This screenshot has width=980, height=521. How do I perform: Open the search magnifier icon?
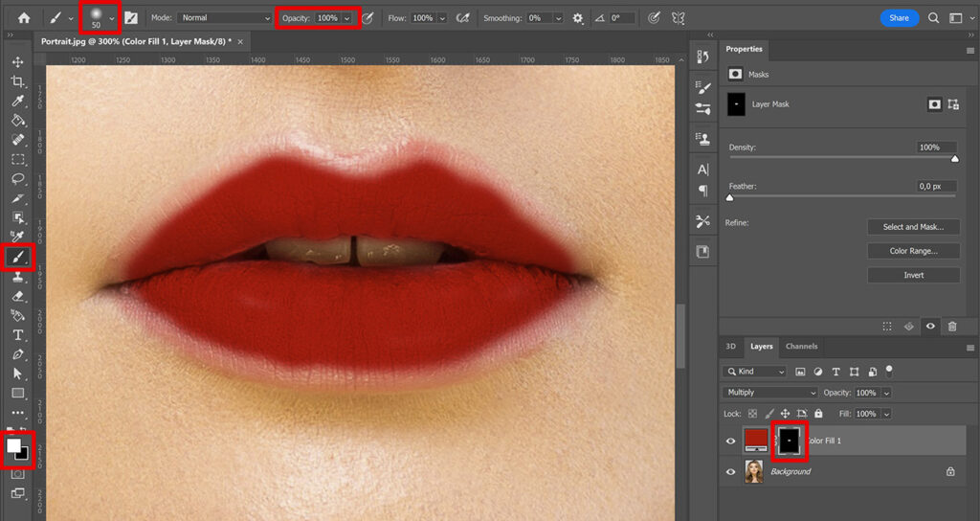tap(933, 18)
